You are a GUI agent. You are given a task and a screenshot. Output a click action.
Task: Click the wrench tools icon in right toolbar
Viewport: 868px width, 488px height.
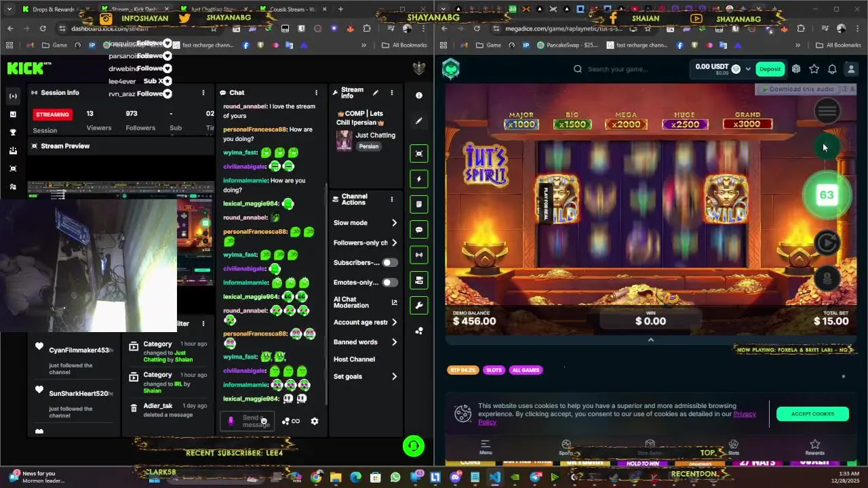click(419, 306)
